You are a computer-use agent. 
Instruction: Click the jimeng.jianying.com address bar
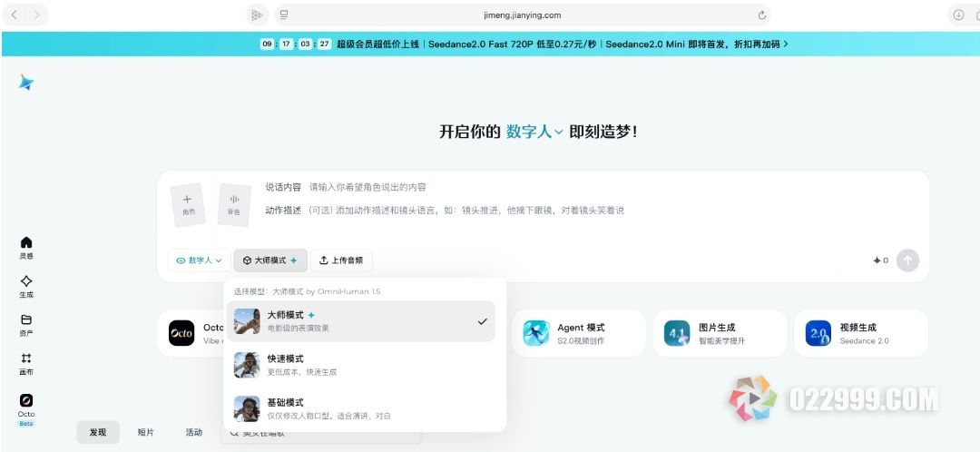522,15
